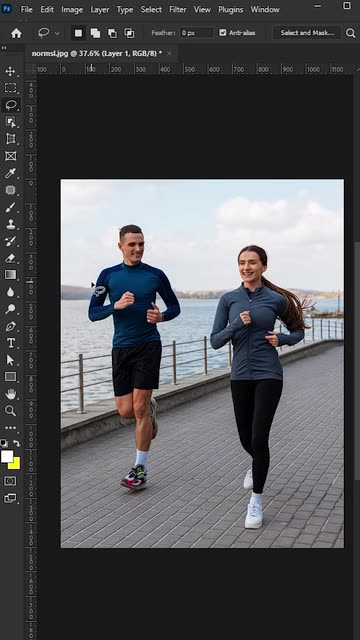Screen dimensions: 360x640
Task: Open the Plugins menu
Action: click(231, 9)
